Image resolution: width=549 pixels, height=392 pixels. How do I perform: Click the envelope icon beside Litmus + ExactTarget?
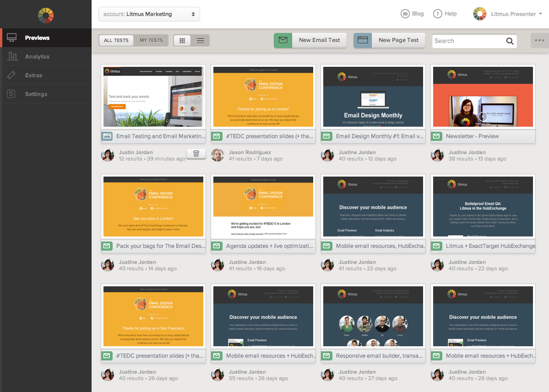tap(437, 246)
